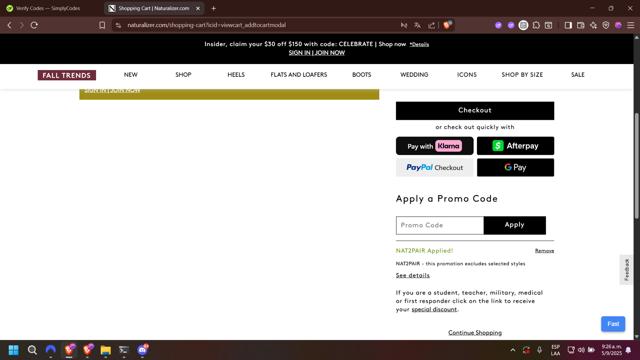Go back with the browser back arrow

coord(9,25)
